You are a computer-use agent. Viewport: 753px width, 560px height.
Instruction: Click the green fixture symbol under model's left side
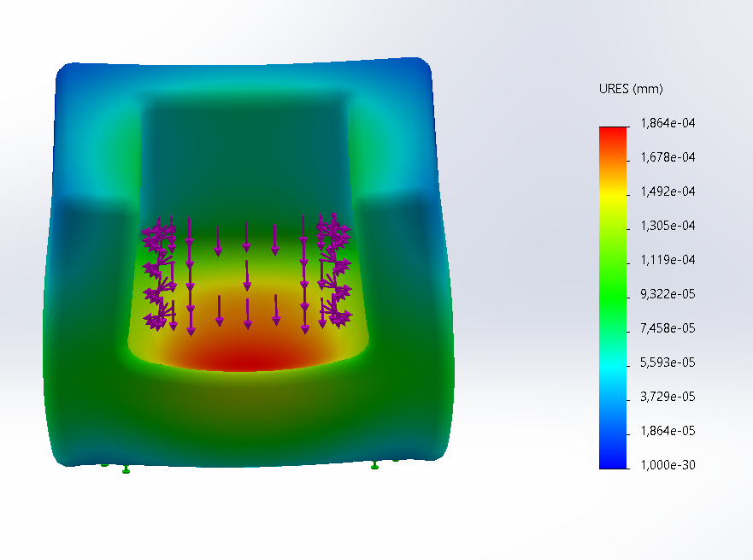pyautogui.click(x=126, y=469)
